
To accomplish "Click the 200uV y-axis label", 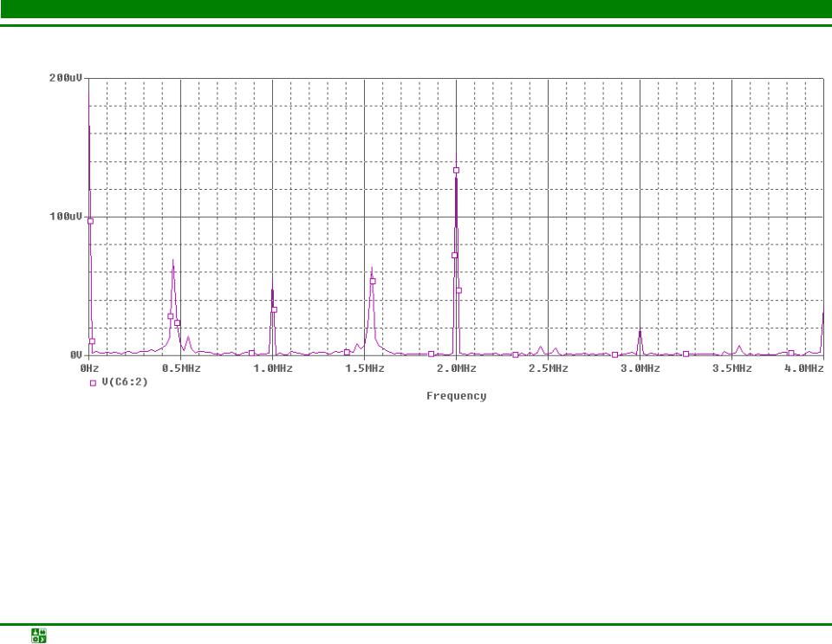I will (67, 78).
